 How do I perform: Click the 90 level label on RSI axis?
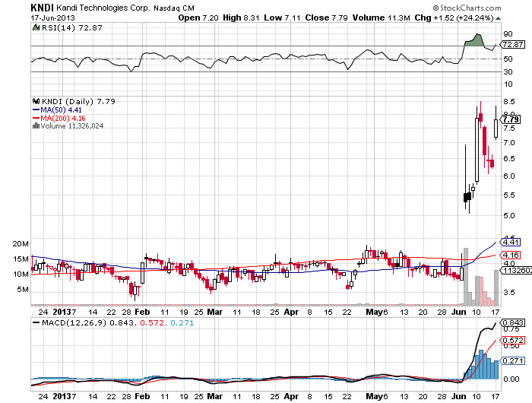coord(508,34)
